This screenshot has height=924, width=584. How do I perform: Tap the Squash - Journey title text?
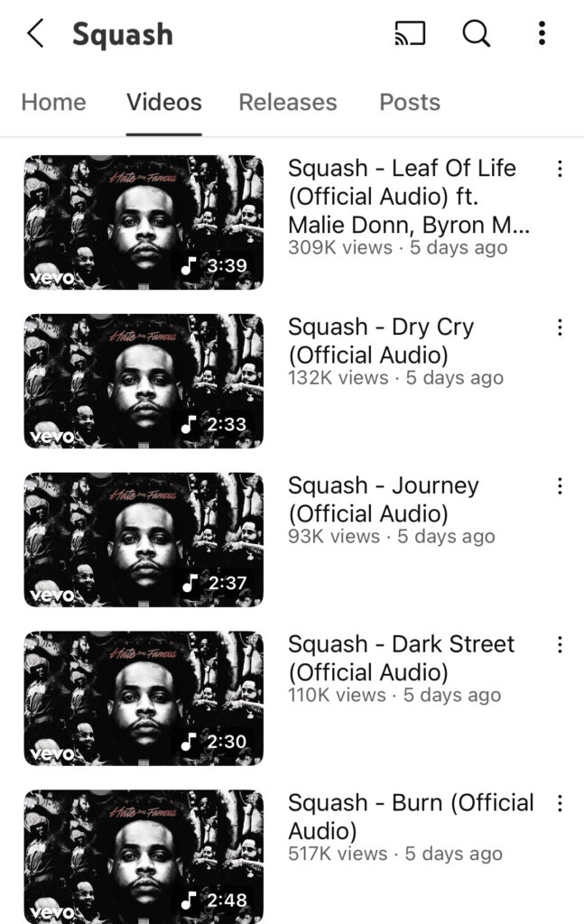point(383,500)
